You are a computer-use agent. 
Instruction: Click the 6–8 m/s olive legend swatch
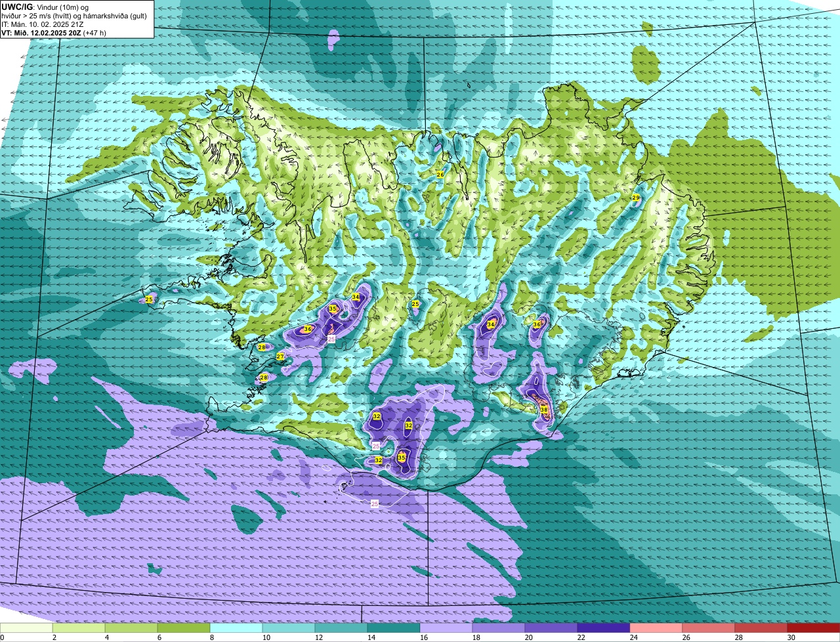click(184, 628)
